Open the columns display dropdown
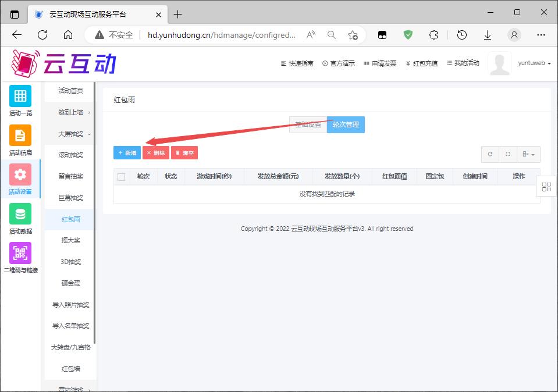 click(528, 154)
